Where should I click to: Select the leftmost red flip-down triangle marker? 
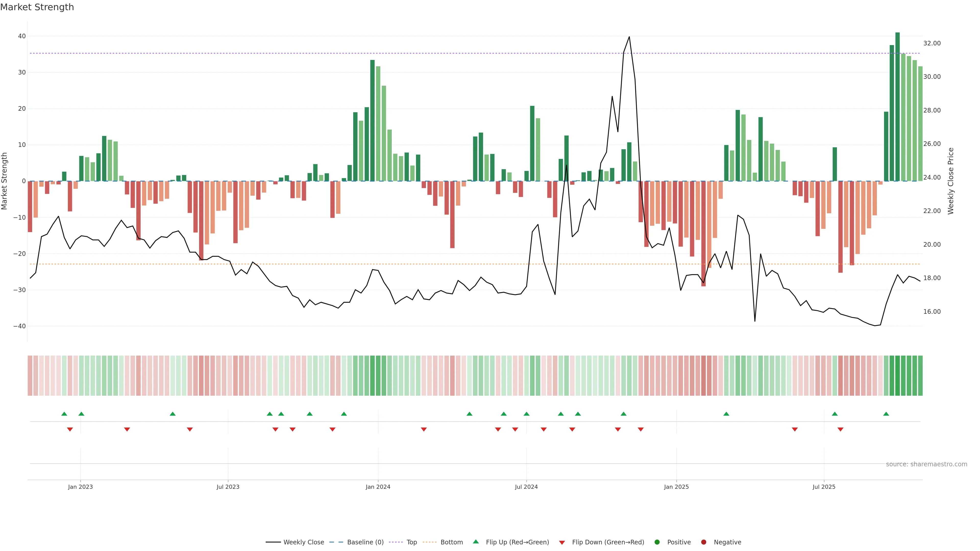pos(70,429)
